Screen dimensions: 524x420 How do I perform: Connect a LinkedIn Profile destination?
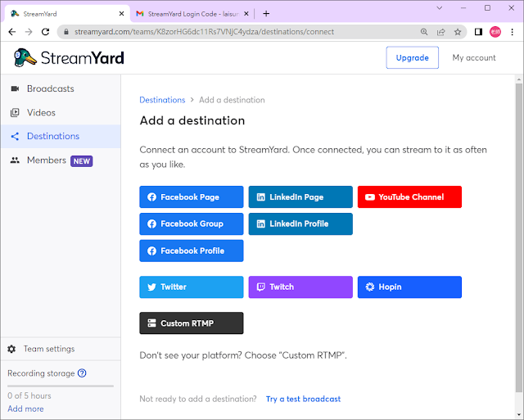coord(300,224)
